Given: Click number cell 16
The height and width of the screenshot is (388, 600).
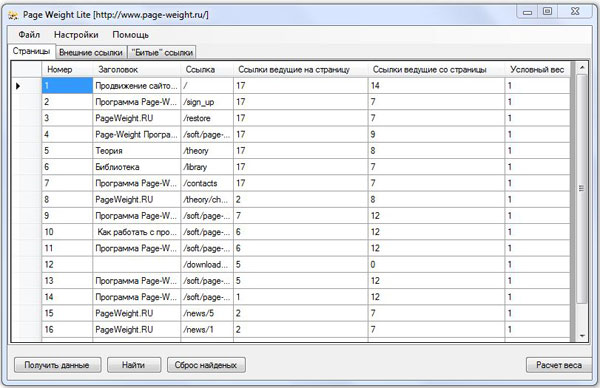Looking at the screenshot, I should tap(67, 329).
